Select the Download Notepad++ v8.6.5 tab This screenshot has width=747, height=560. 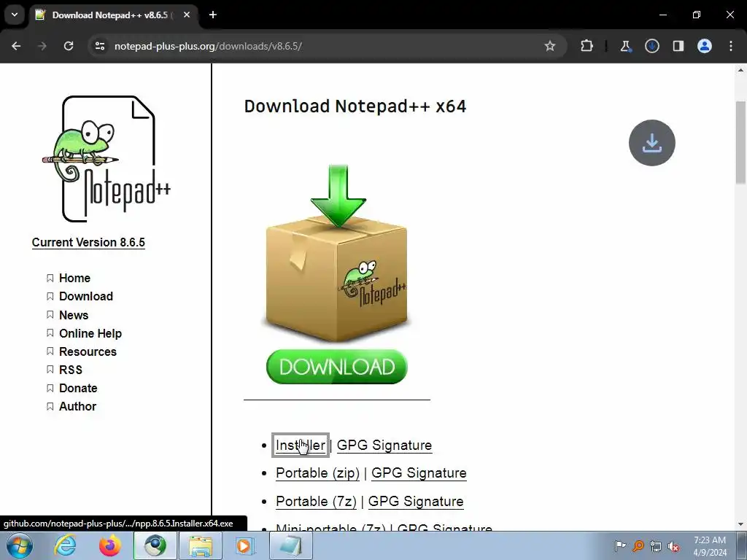pyautogui.click(x=113, y=15)
